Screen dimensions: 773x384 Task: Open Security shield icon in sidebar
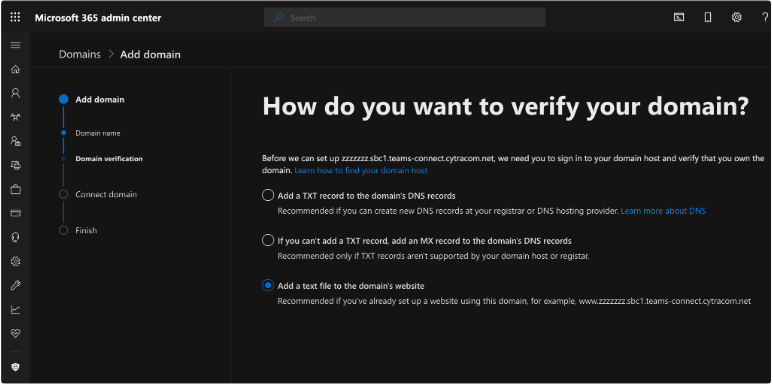coord(15,367)
